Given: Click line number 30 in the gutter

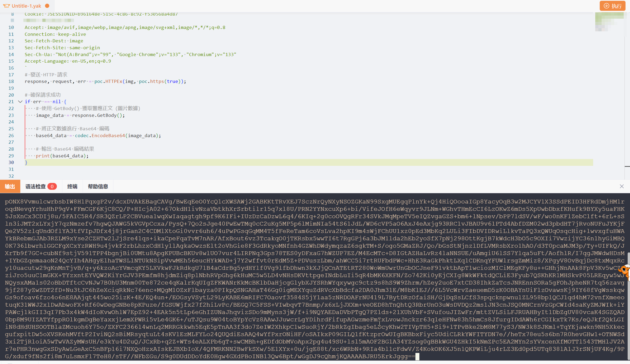Looking at the screenshot, I should click(11, 162).
